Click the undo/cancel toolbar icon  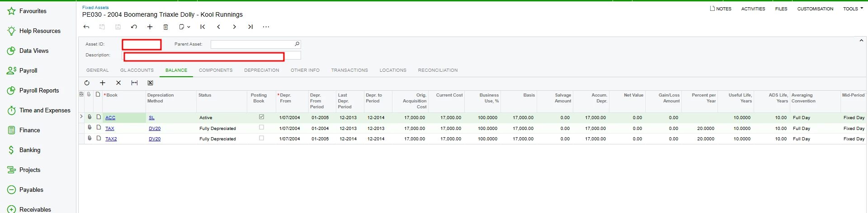point(134,27)
